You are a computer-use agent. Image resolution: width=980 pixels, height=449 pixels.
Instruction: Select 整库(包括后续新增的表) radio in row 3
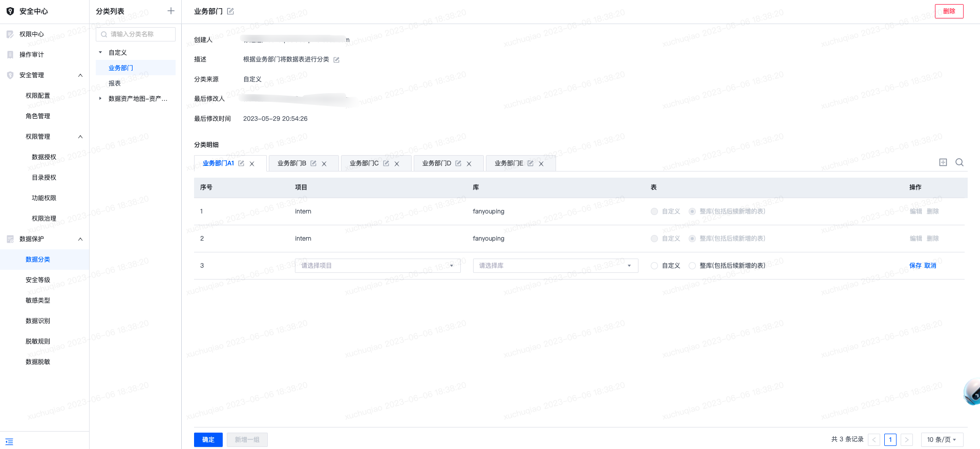(x=692, y=266)
